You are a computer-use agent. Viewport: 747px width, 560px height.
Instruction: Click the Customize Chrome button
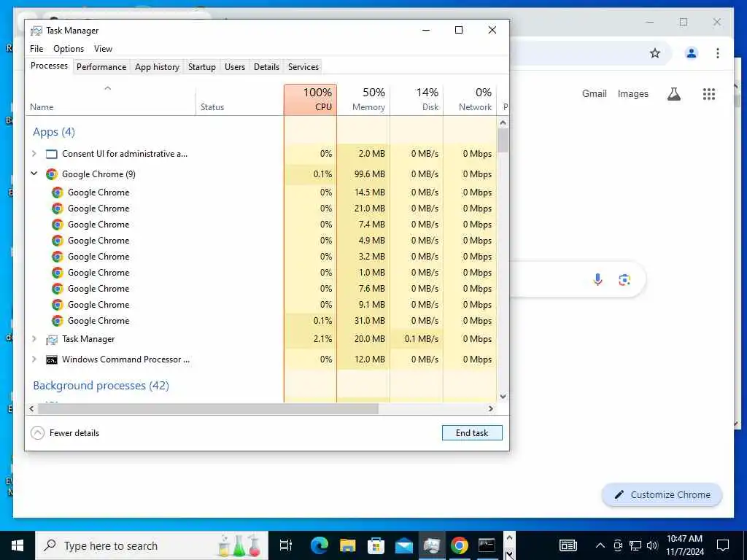tap(662, 495)
